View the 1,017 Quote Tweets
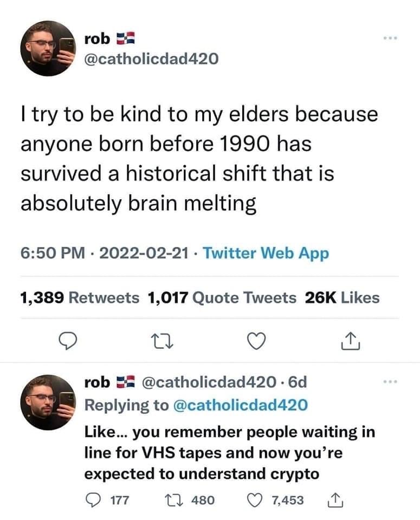This screenshot has width=420, height=520. (222, 297)
